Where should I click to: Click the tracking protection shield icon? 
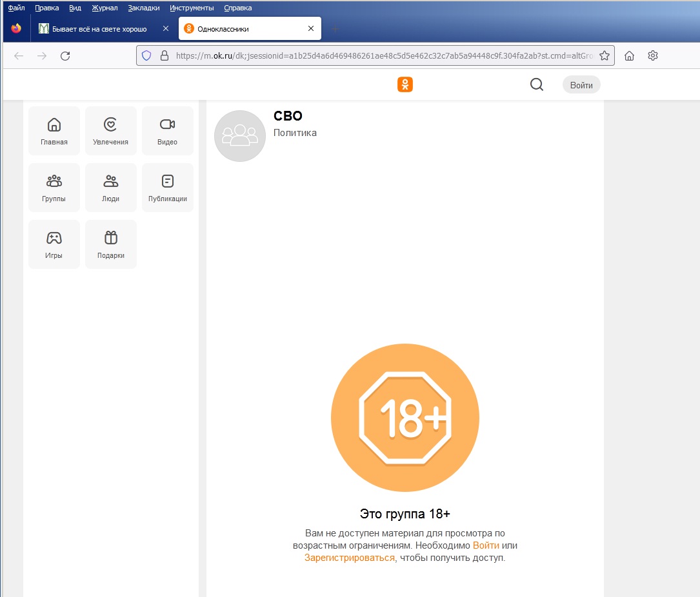tap(146, 56)
